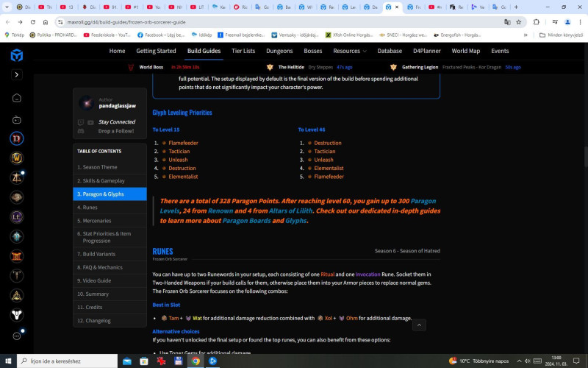Screen dimensions: 588x368
Task: Open the Database nav item
Action: point(390,51)
